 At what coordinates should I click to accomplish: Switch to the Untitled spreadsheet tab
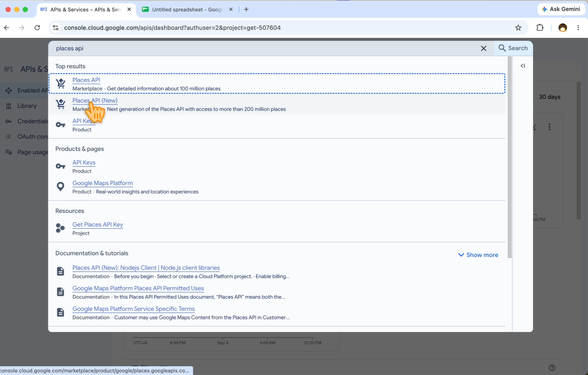(x=187, y=10)
